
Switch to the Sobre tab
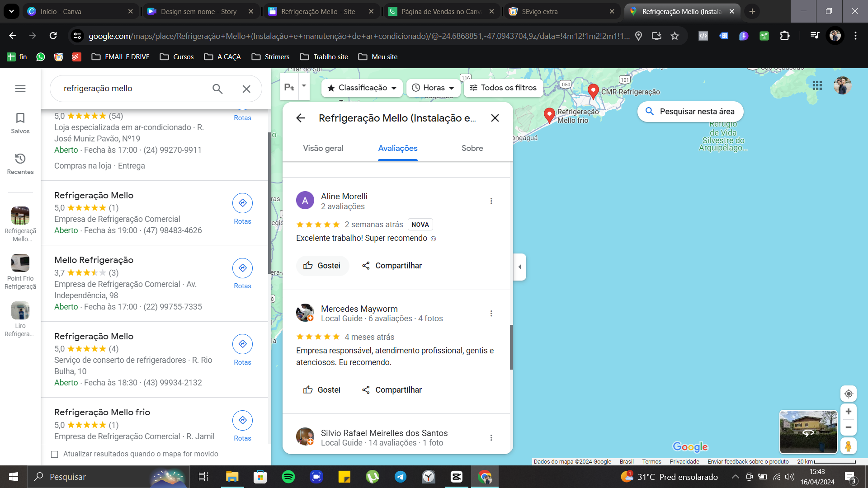pos(472,148)
